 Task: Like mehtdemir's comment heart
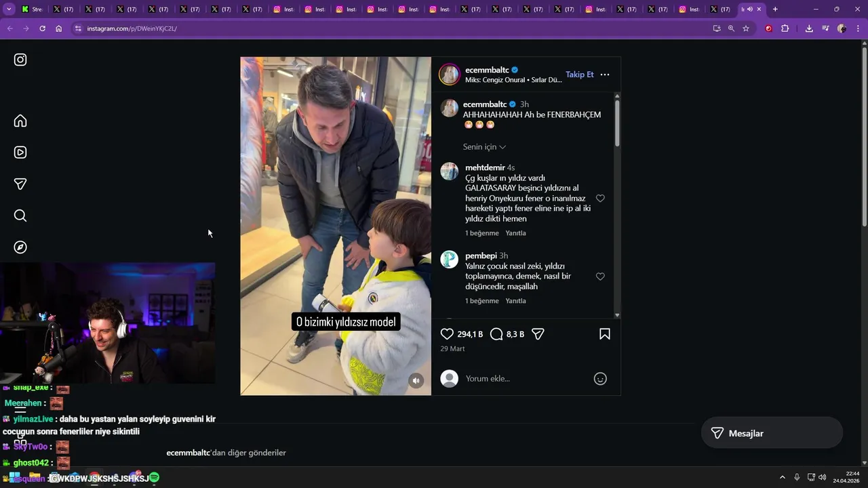click(x=600, y=199)
